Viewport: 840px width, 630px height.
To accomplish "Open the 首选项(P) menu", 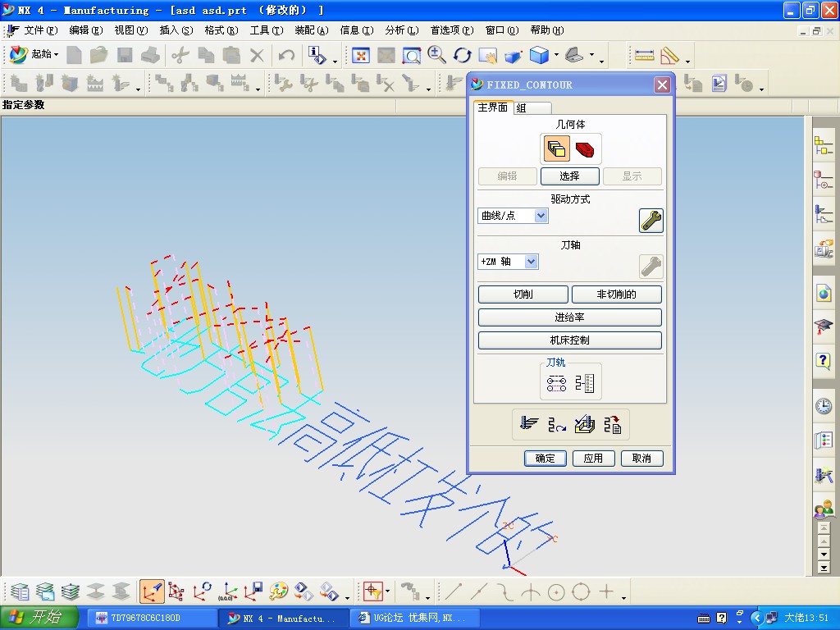I will (x=452, y=30).
